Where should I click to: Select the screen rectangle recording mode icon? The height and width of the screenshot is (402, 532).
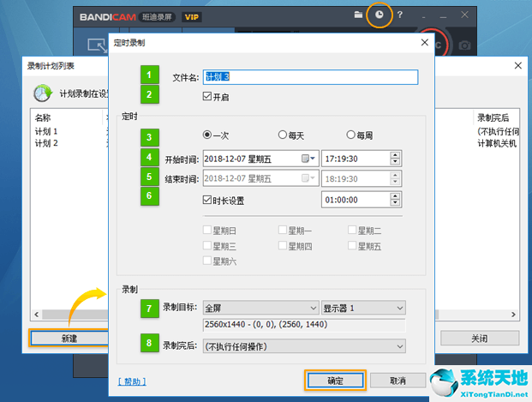coord(97,45)
